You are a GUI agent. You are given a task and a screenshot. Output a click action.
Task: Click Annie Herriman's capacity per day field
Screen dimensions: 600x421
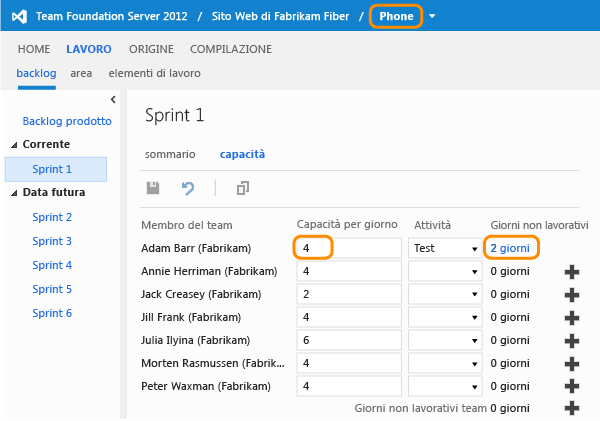[349, 271]
